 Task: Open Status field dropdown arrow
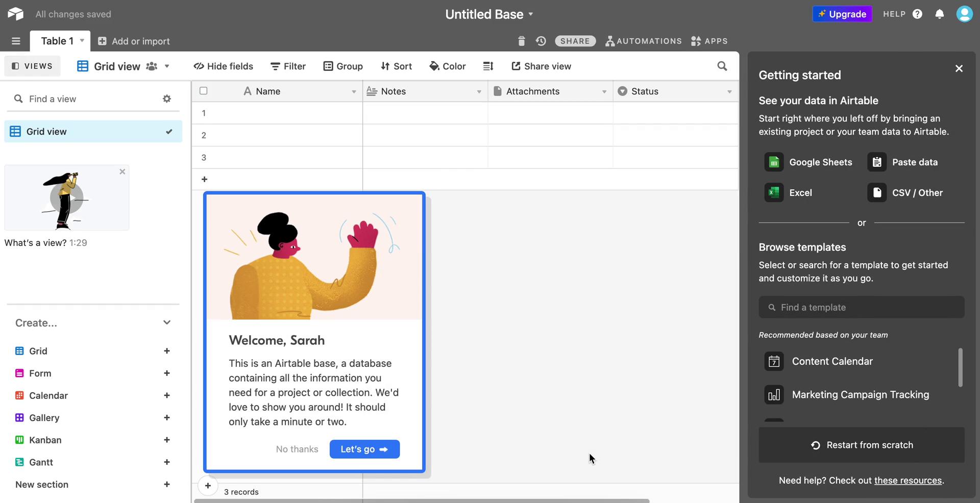pyautogui.click(x=729, y=92)
